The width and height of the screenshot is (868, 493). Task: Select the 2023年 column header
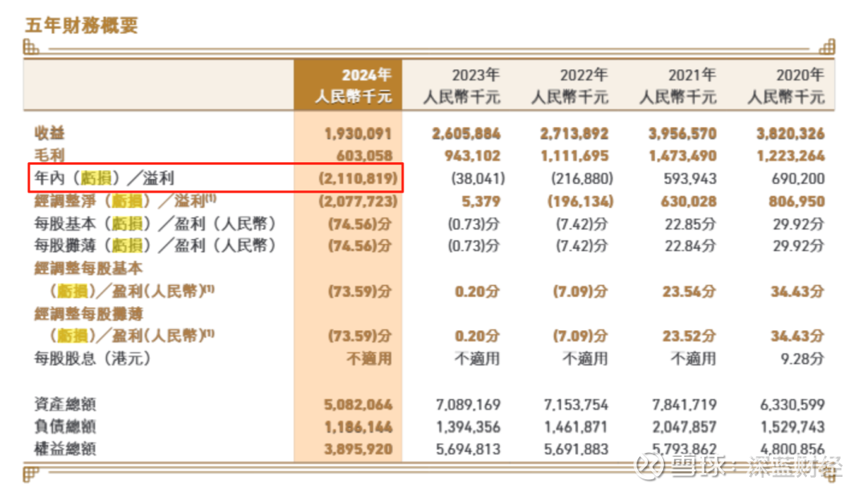[x=476, y=75]
